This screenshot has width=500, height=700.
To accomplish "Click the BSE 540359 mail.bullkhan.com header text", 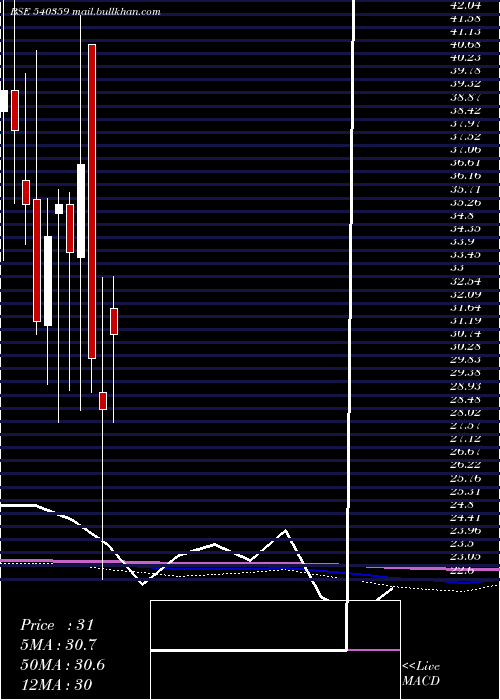I will pos(85,12).
